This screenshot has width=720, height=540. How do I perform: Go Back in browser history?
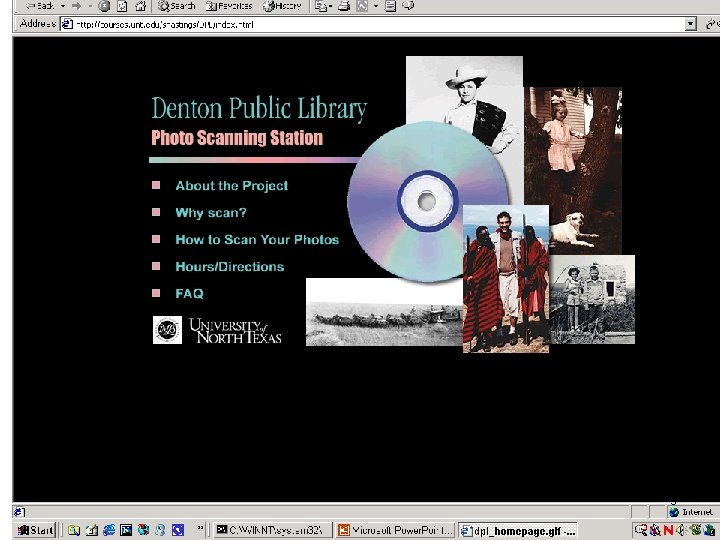pos(40,6)
